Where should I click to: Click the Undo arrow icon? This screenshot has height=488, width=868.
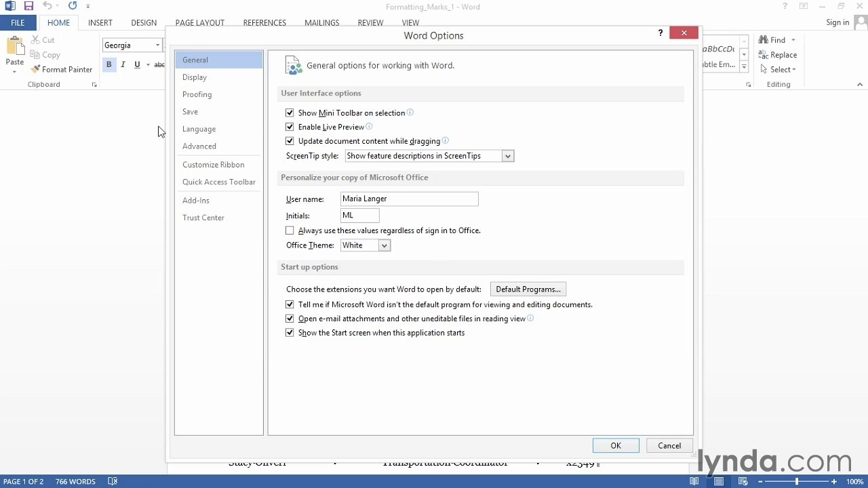(x=47, y=6)
